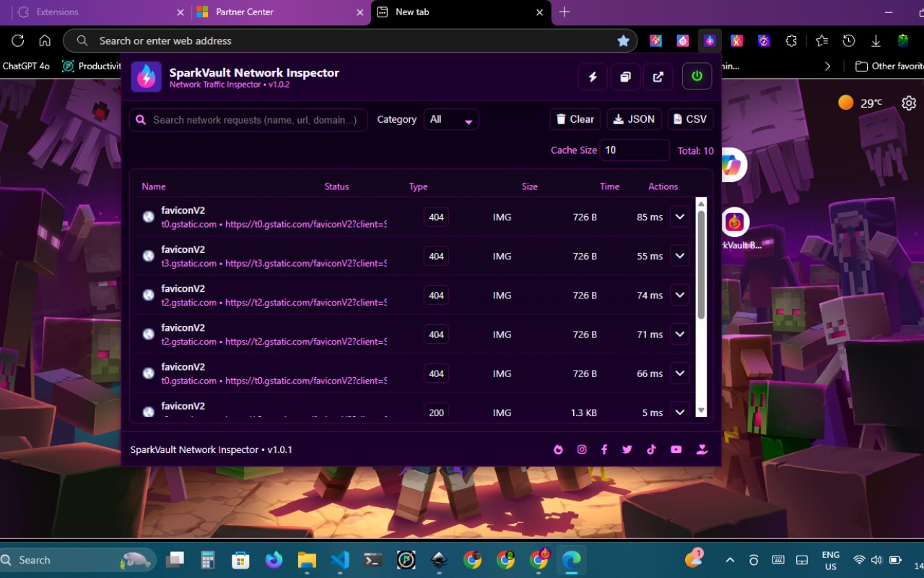Open SparkVault in external window via pop-out icon
Image resolution: width=924 pixels, height=578 pixels.
[x=658, y=77]
